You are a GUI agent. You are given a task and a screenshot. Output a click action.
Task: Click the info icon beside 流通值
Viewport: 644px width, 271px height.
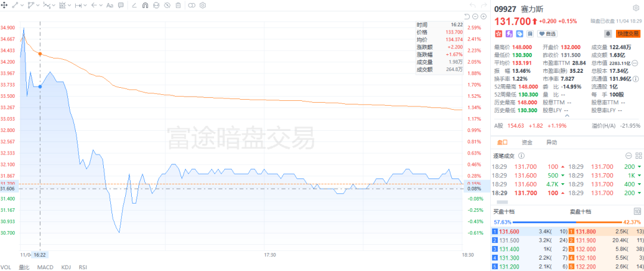[x=636, y=79]
